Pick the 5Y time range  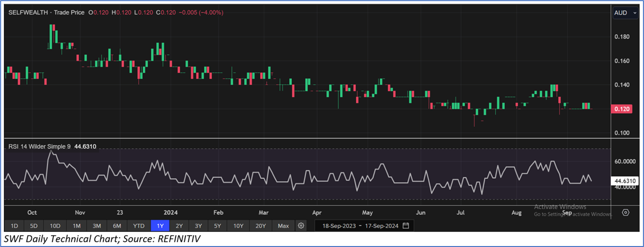point(217,226)
